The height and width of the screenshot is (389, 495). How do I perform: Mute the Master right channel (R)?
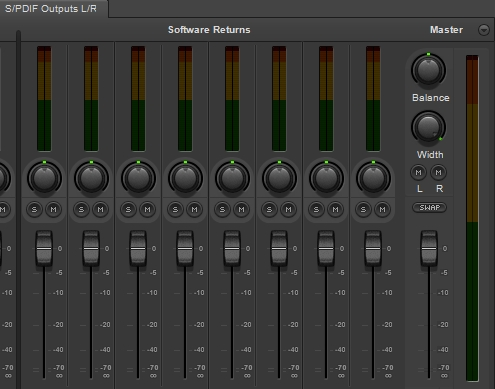point(438,172)
